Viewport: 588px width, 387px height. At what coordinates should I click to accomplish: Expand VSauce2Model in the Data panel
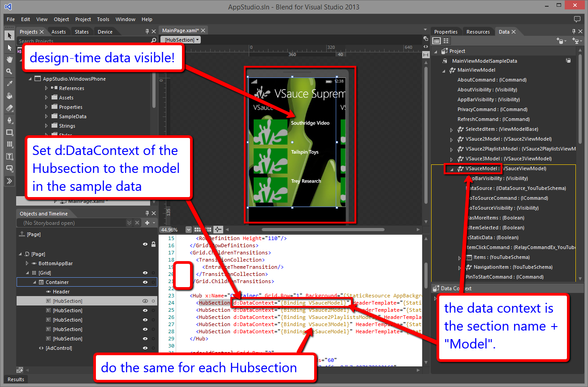pos(452,139)
